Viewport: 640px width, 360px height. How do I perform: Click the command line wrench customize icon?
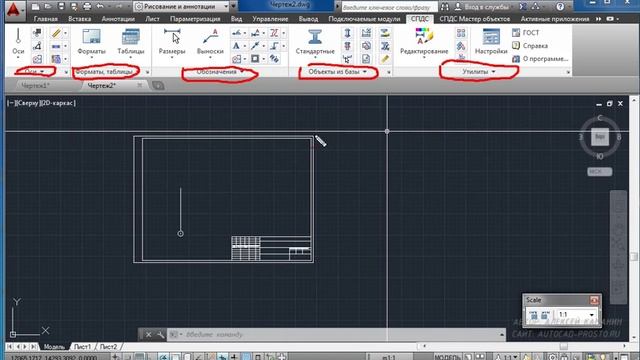tap(160, 335)
